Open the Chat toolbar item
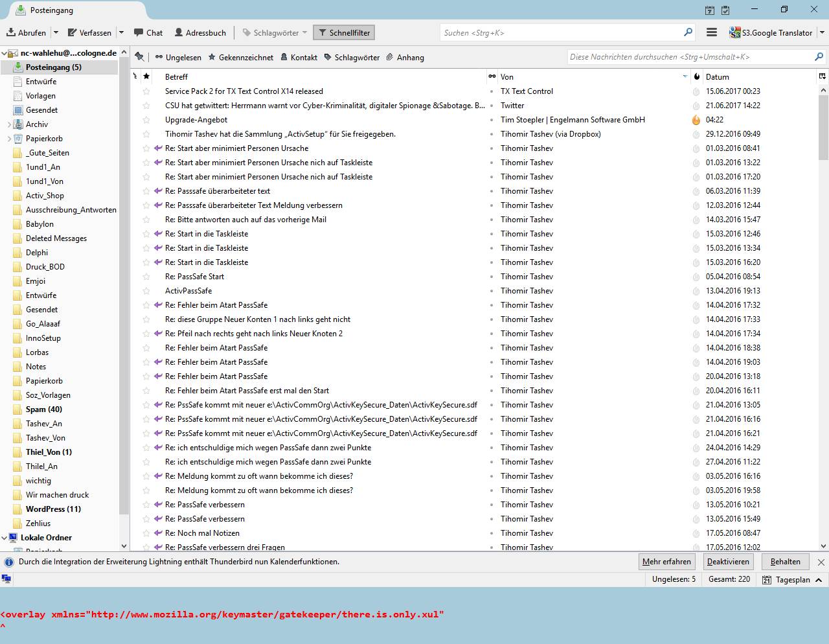829x644 pixels. [148, 32]
